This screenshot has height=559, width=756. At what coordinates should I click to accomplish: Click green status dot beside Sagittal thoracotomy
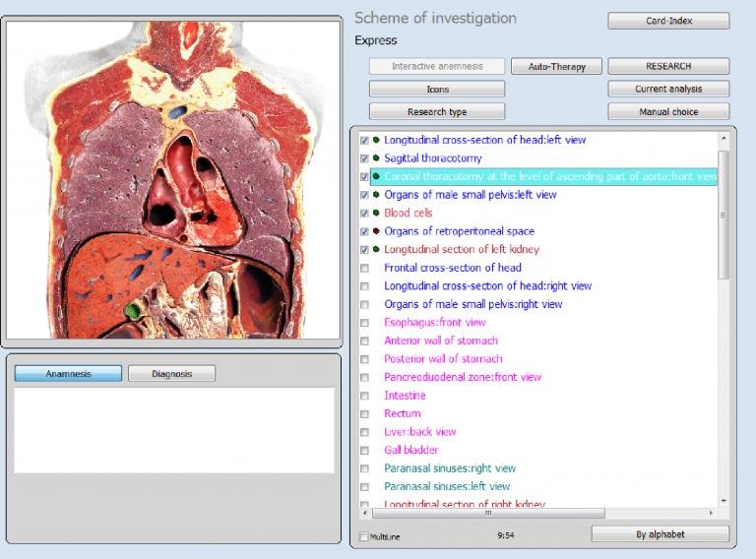(376, 158)
